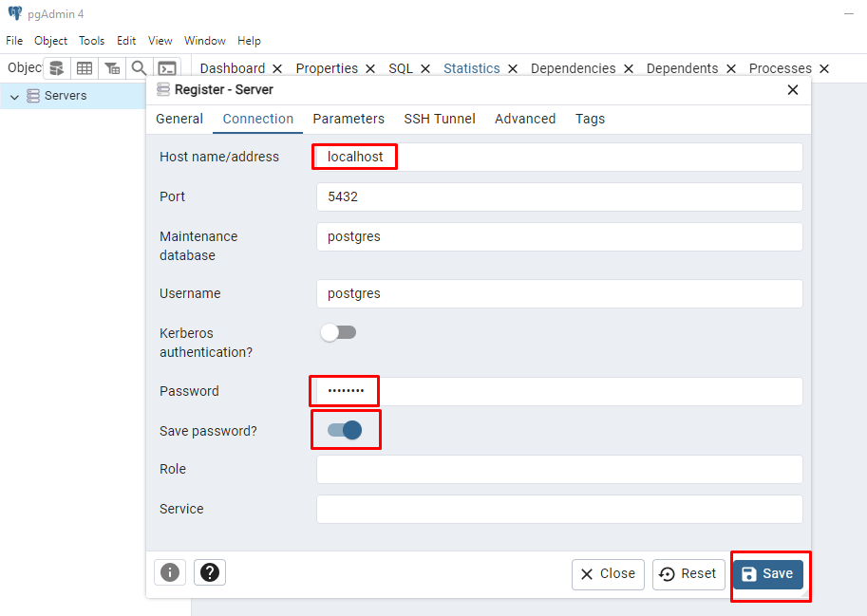Close the Statistics tab
Viewport: 867px width, 616px height.
point(513,68)
